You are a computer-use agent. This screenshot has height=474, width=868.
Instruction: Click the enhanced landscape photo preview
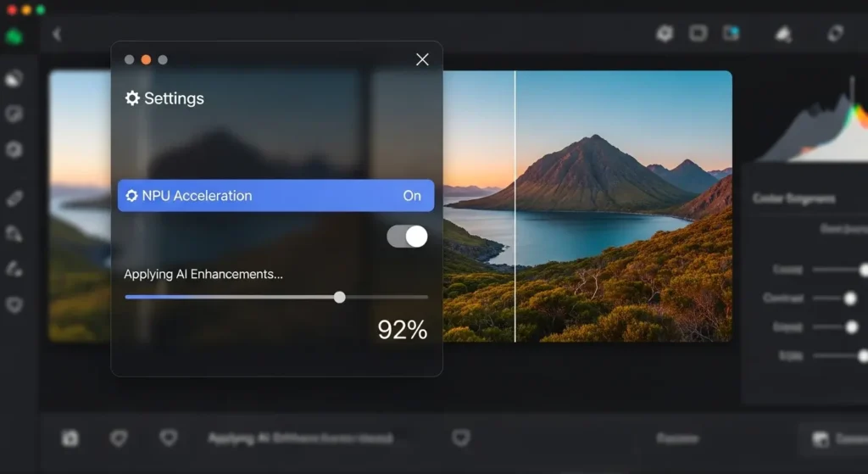587,206
